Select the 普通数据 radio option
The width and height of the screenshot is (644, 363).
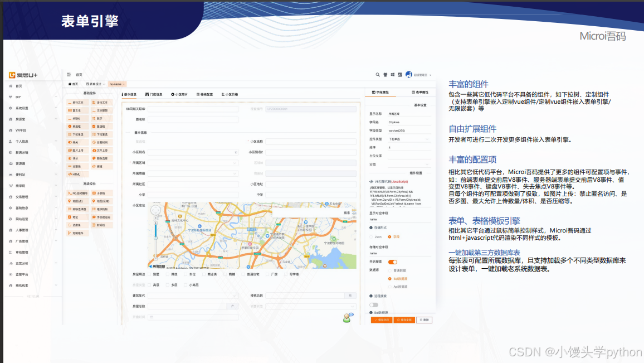coord(390,270)
